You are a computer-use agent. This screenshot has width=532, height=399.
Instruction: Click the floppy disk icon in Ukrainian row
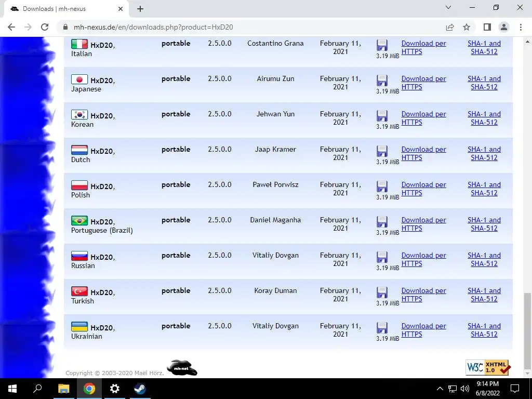tap(382, 327)
